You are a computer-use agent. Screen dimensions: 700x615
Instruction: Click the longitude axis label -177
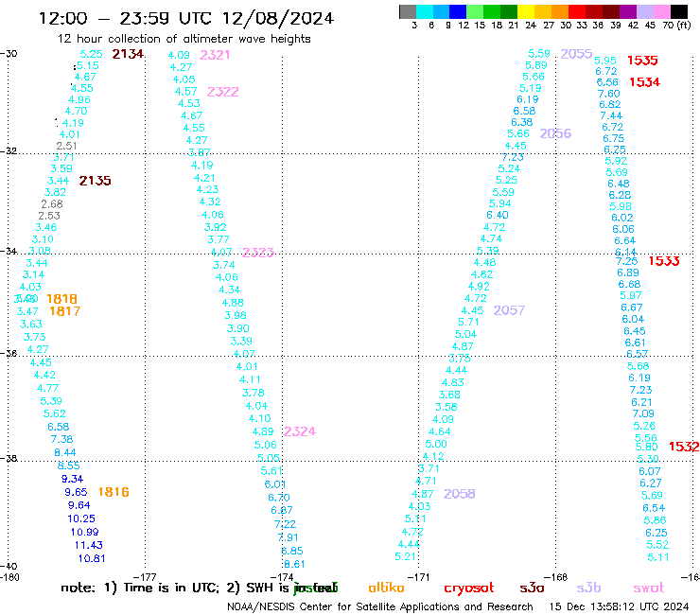point(145,577)
